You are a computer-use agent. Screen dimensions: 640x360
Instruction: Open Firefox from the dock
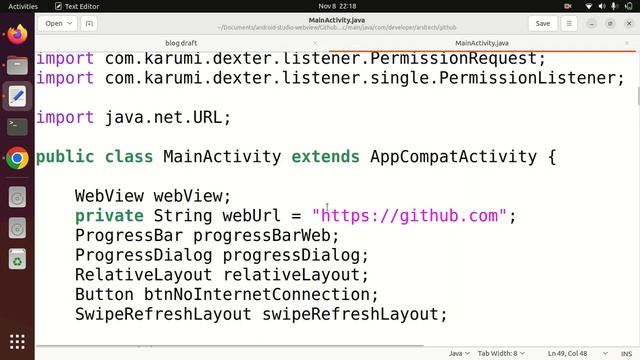click(x=17, y=33)
